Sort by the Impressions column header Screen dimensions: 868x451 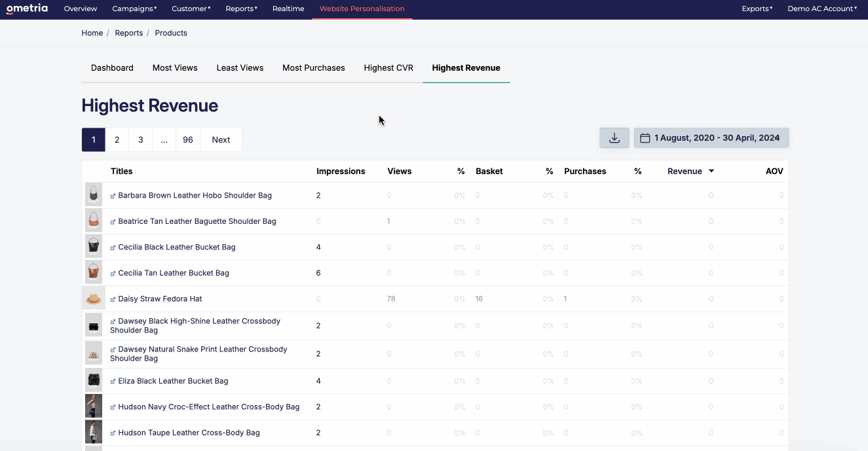(x=341, y=171)
